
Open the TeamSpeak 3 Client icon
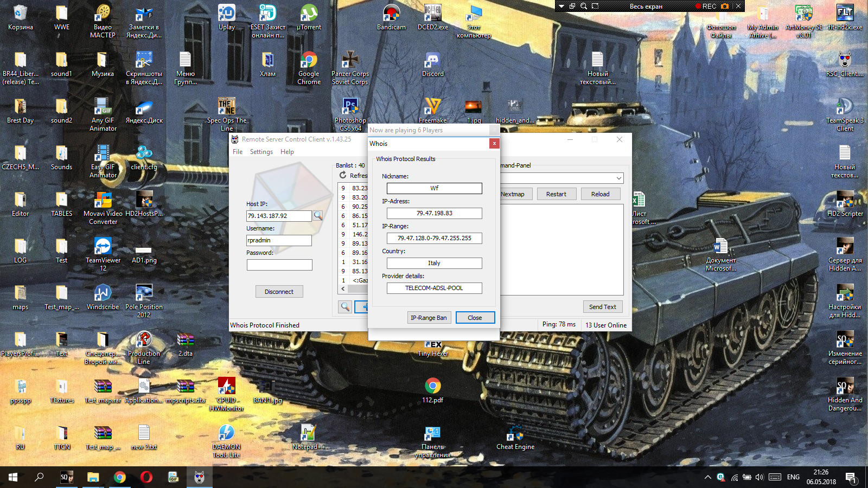click(845, 115)
